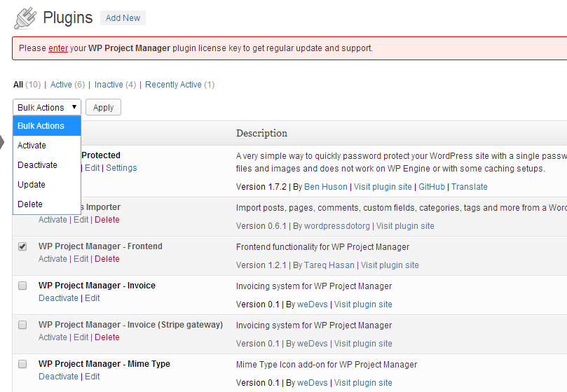Screen dimensions: 567x392
Task: Click 'Version 1.7.2' text
Action: 261,187
